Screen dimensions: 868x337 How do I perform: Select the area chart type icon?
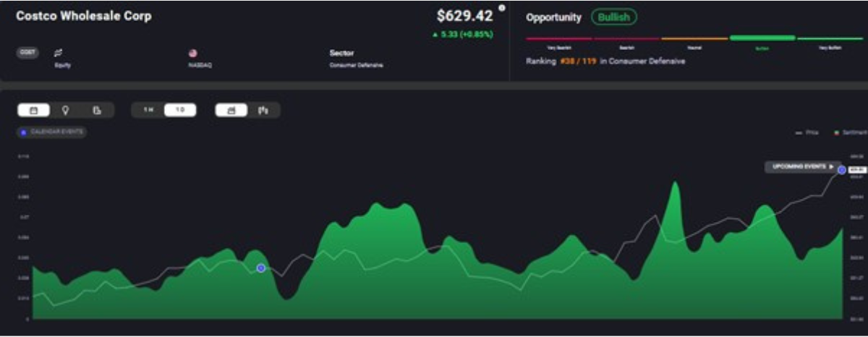pyautogui.click(x=231, y=111)
